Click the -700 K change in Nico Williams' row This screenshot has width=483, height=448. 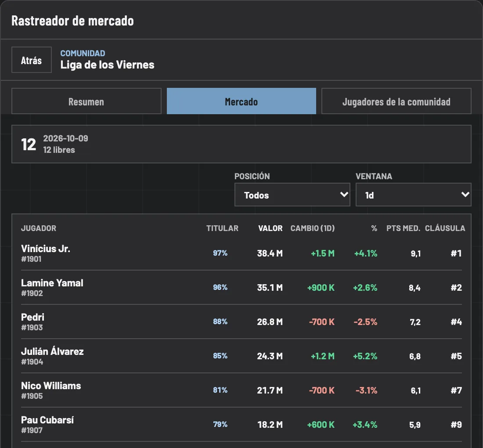(x=321, y=390)
